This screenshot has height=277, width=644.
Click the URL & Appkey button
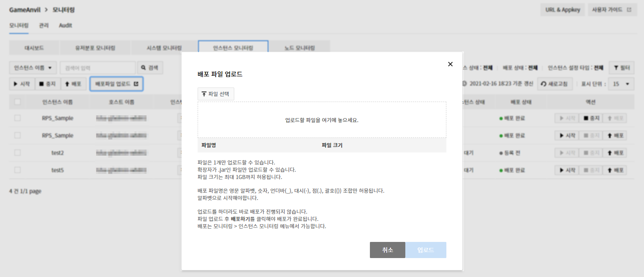563,10
